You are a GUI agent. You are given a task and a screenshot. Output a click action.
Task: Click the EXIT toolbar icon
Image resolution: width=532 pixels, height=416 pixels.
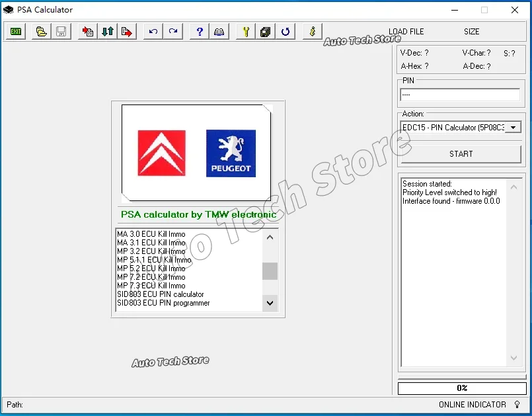click(15, 31)
